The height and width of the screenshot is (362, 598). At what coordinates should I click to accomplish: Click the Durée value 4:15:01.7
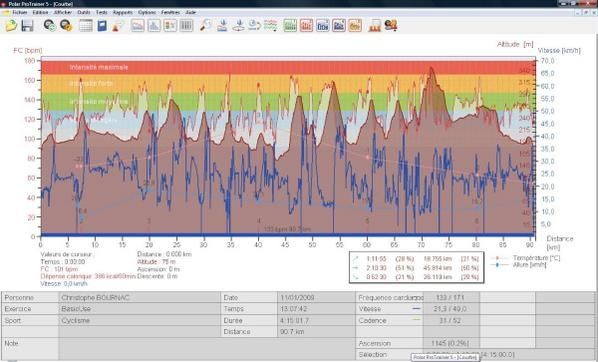tap(316, 320)
